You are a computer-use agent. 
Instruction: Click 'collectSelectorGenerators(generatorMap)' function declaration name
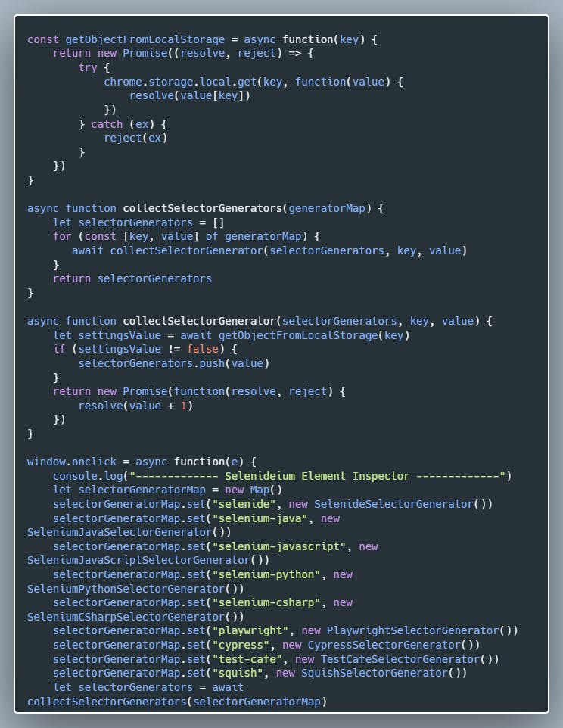pos(247,208)
